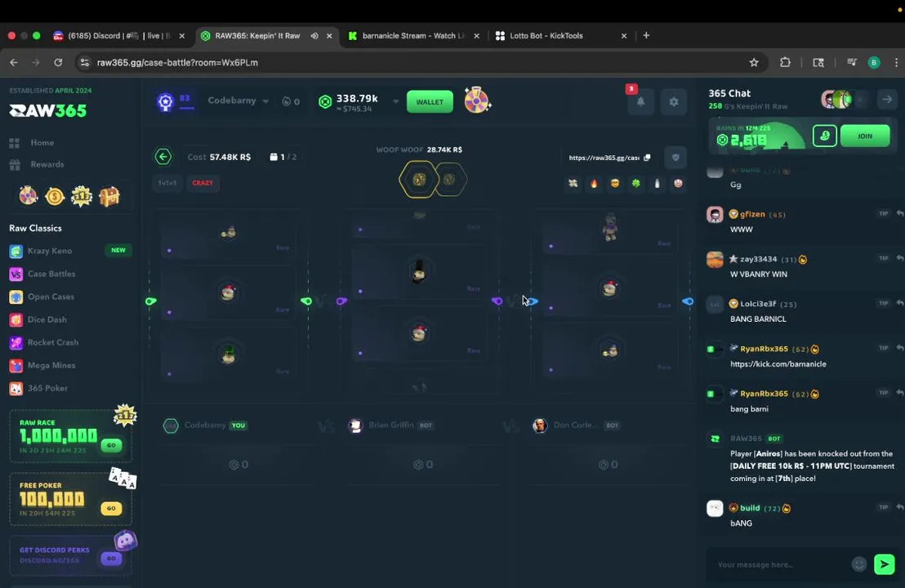Collapse the 365 Chat panel with arrow

(x=887, y=100)
